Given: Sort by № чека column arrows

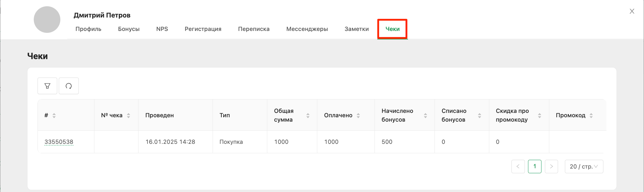Looking at the screenshot, I should 128,115.
